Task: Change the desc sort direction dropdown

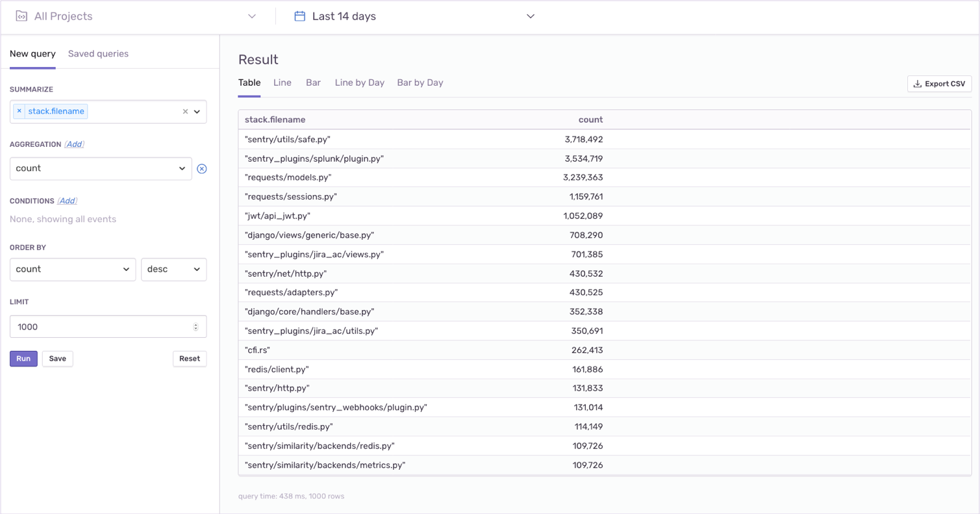Action: click(x=173, y=269)
